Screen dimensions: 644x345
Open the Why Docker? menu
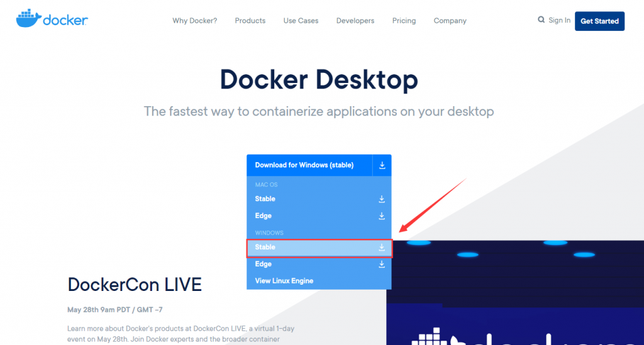(195, 21)
